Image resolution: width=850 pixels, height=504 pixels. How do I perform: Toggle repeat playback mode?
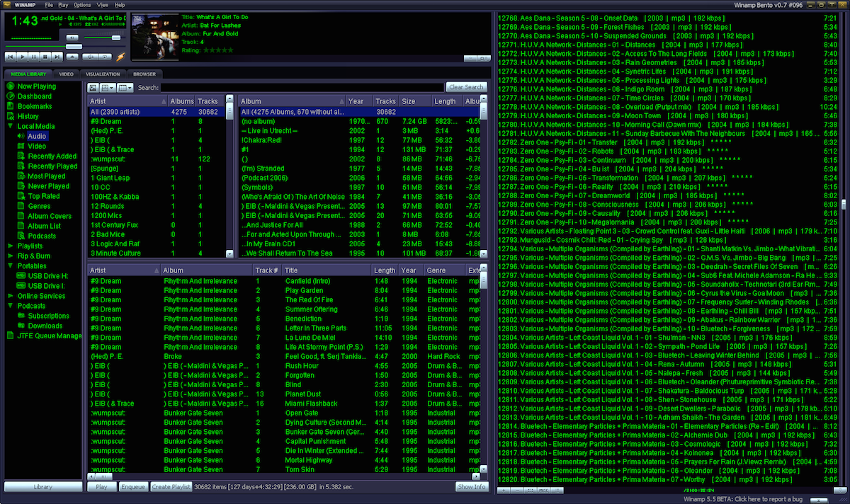(105, 57)
